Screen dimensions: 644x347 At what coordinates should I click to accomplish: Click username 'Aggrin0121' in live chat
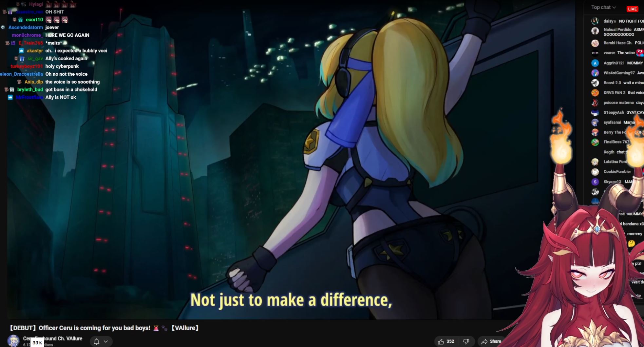614,63
